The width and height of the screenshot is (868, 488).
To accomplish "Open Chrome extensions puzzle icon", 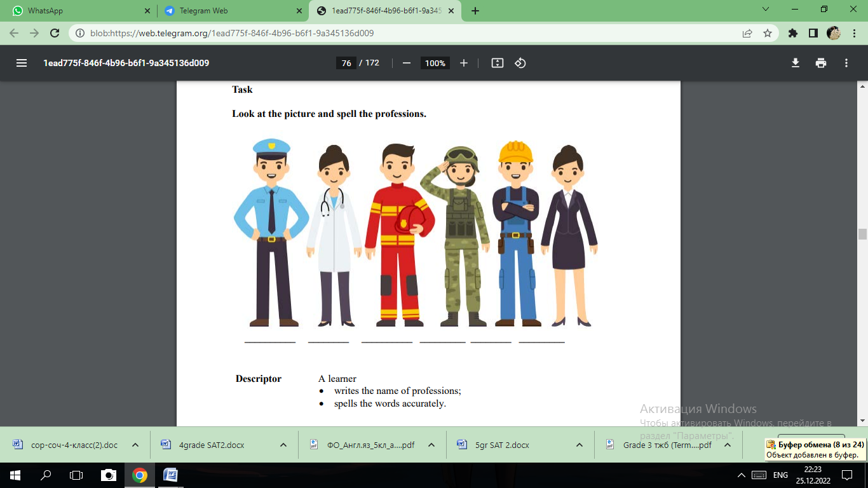I will pos(793,33).
